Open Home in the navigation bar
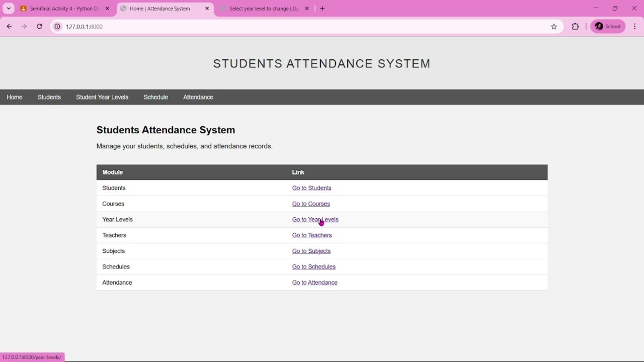 [15, 97]
